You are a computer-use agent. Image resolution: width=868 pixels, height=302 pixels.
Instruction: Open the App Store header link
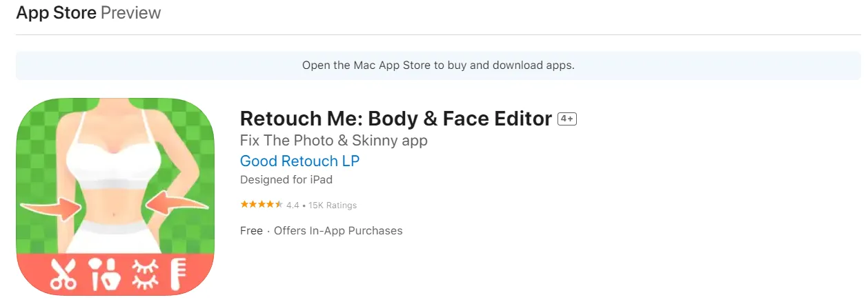tap(56, 13)
